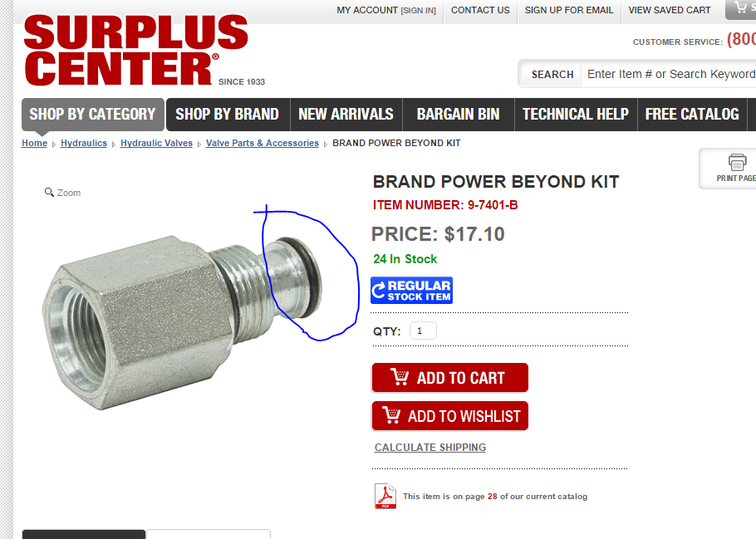Screen dimensions: 756x539
Task: Add item to wishlist
Action: (x=449, y=416)
